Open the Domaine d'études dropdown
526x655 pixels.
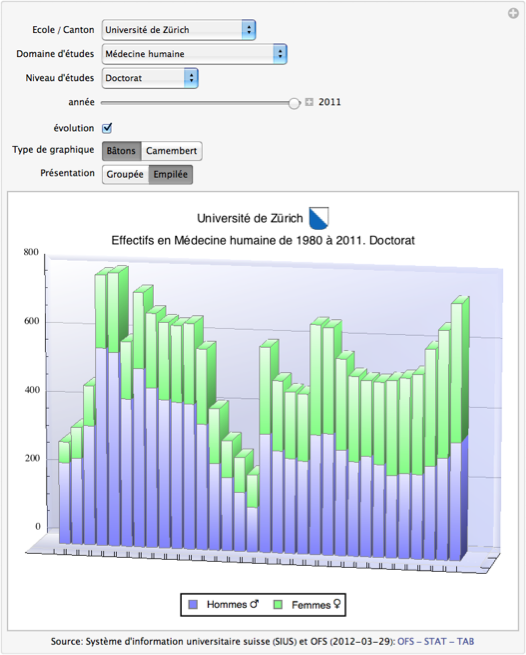tap(194, 53)
